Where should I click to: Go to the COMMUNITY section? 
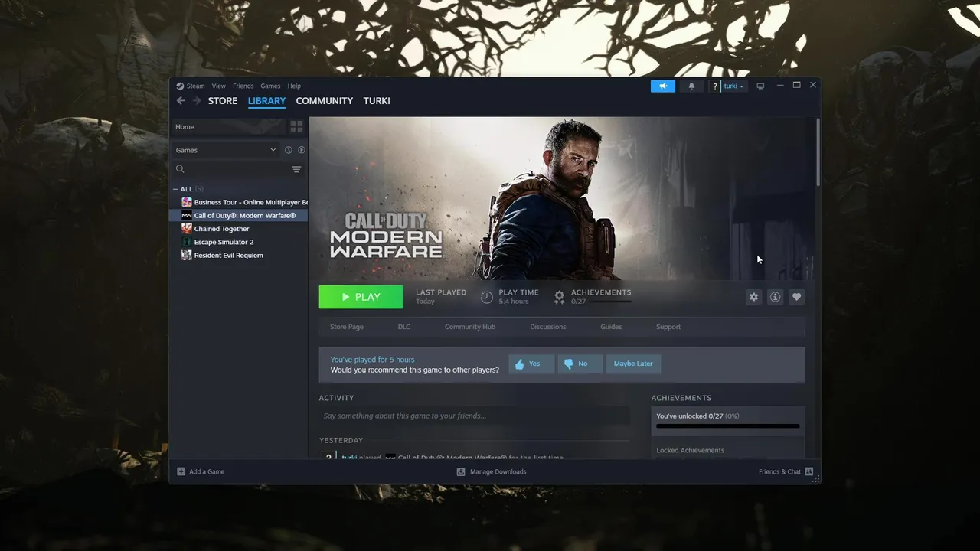tap(325, 101)
